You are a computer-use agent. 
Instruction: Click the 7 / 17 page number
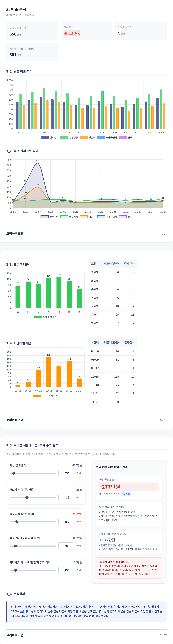[x=164, y=234]
